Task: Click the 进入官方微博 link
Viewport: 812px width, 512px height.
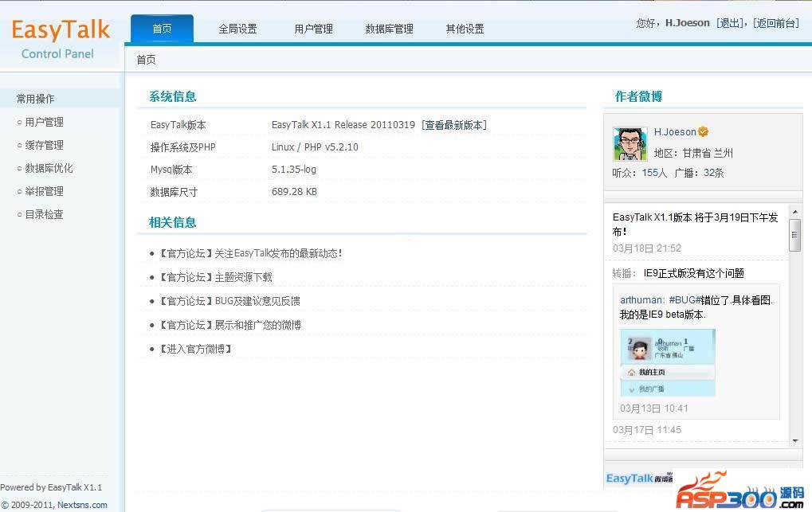Action: coord(195,349)
